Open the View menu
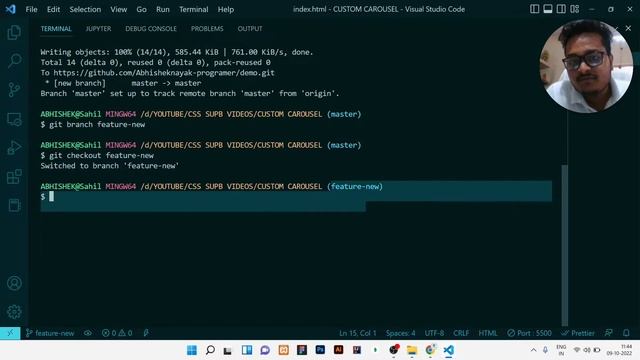This screenshot has height=360, width=640. (x=119, y=9)
